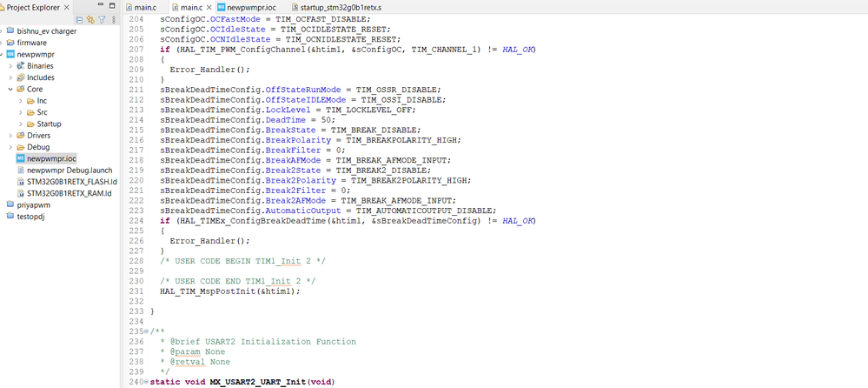Select the STM32G0B1RETX_RAM.ld file
868x388 pixels.
click(x=70, y=193)
